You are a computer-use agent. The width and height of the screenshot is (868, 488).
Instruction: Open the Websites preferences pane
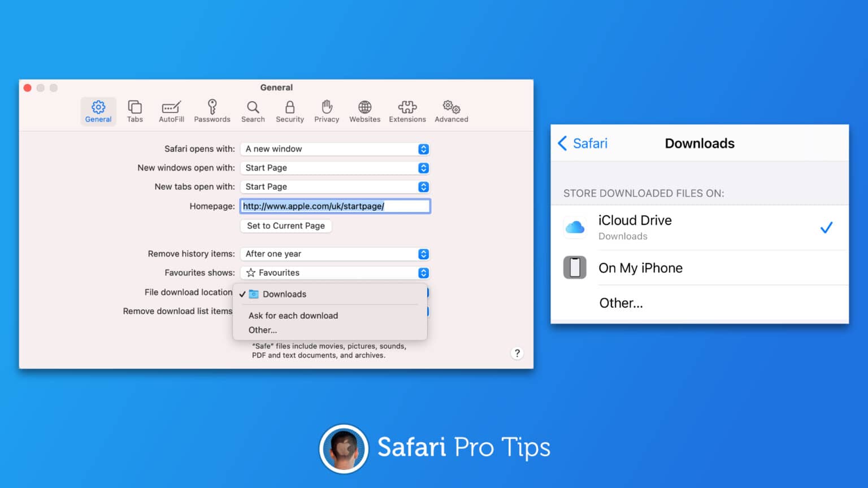[x=365, y=111]
